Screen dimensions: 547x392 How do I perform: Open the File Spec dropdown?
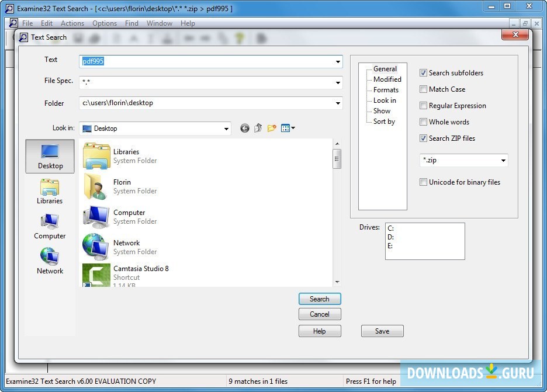tap(338, 82)
